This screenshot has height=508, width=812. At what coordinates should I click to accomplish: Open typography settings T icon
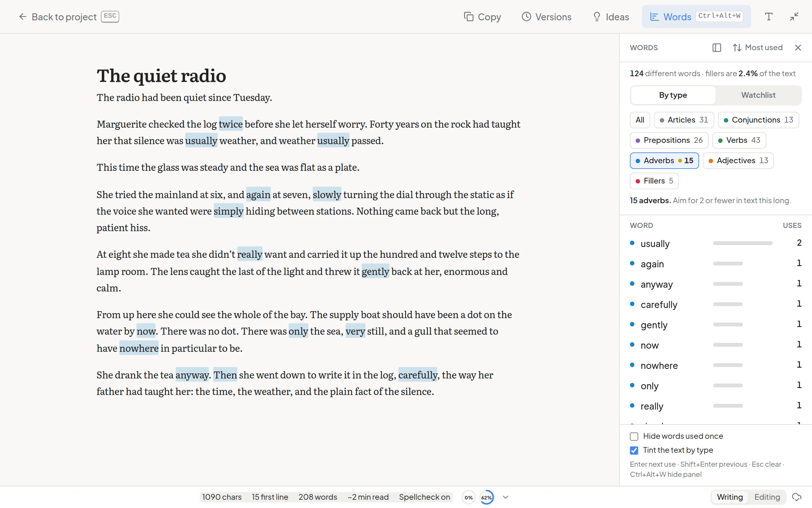click(768, 17)
